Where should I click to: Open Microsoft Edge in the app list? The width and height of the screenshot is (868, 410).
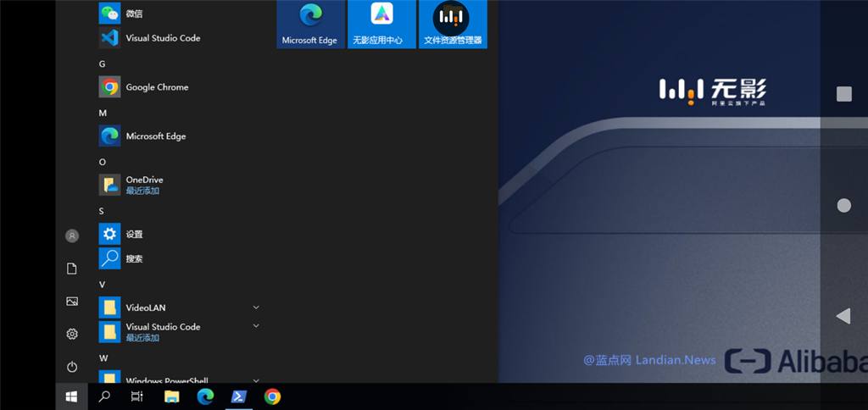(179, 136)
